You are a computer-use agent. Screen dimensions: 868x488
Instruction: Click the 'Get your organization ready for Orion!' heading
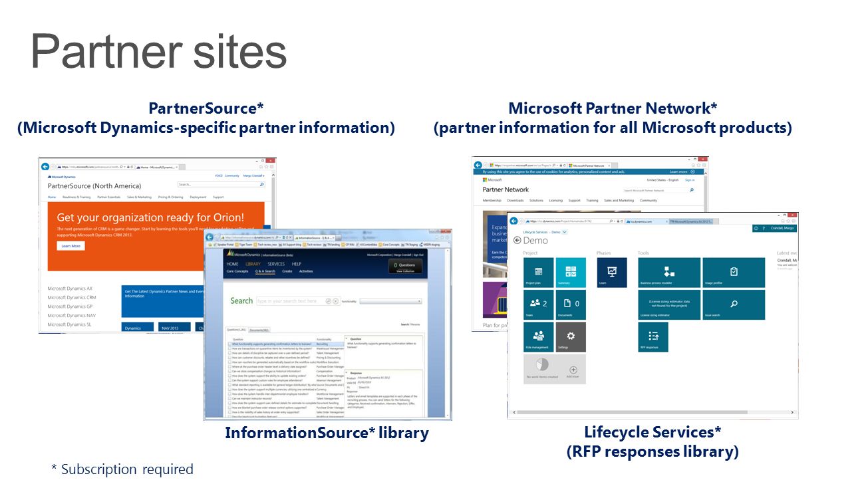[150, 217]
